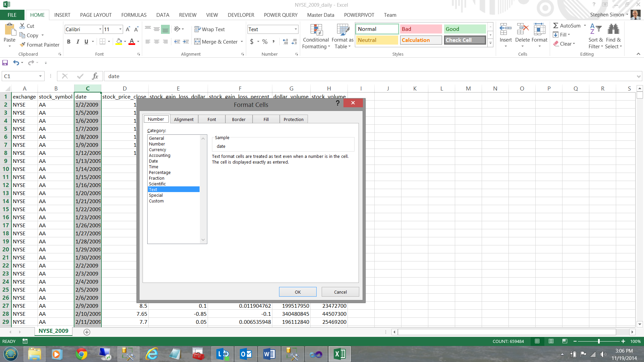Click the Borders icon in Font group

click(103, 42)
